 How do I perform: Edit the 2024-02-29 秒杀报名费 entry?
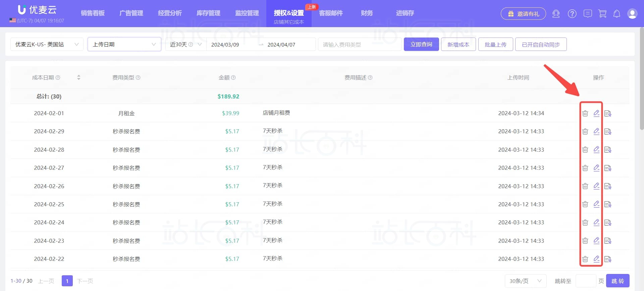[596, 131]
